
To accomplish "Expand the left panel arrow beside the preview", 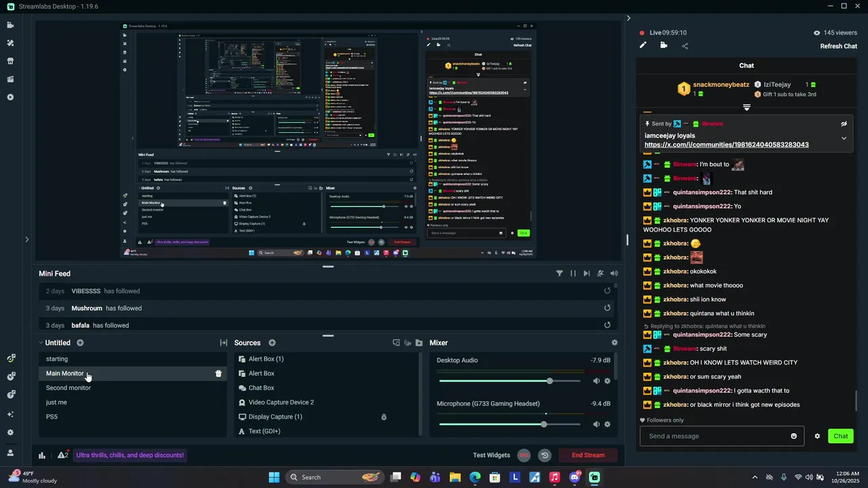I will pos(27,239).
